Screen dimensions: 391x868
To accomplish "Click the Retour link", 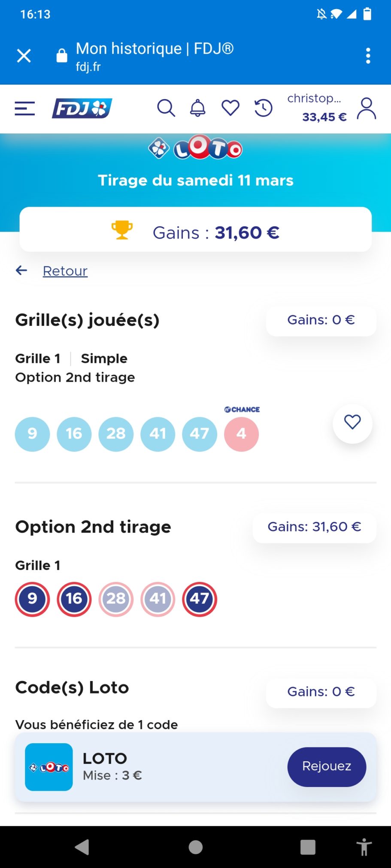I will 65,271.
